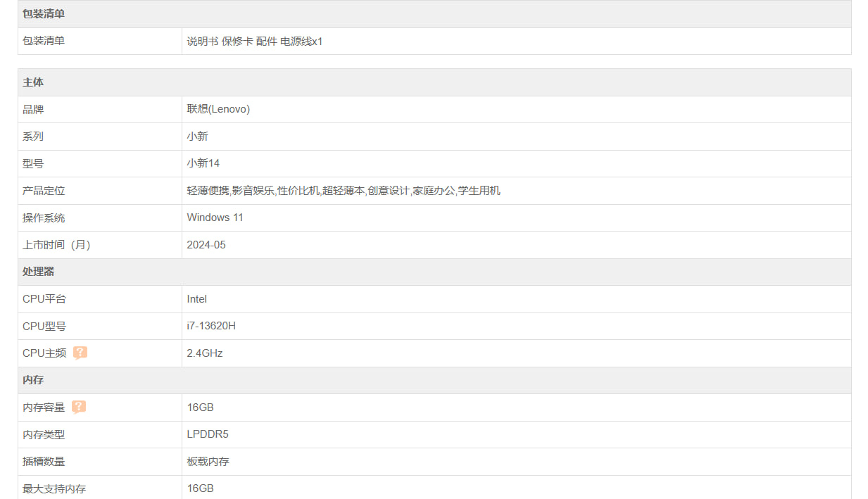Click the 产品定位 row label
Viewport: 868px width, 499px height.
tap(44, 191)
